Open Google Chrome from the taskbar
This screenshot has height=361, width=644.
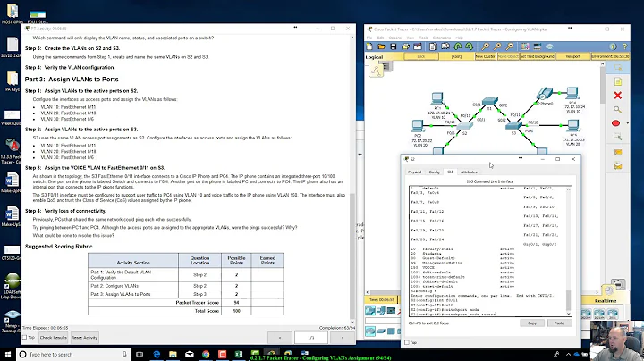tap(206, 354)
